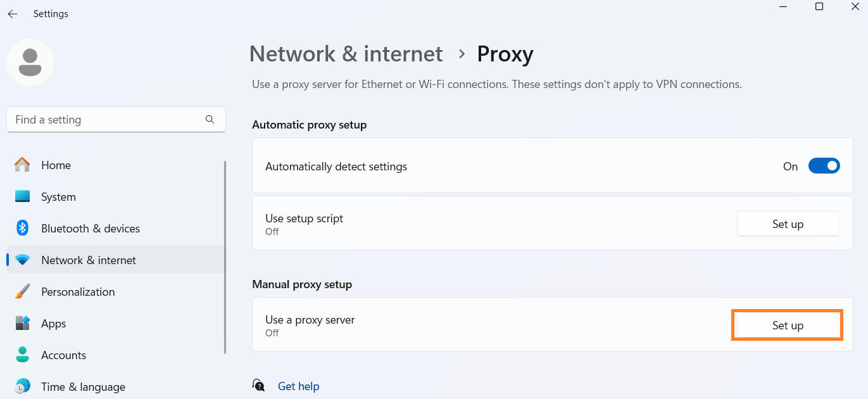Click the Time & language clock icon

(x=22, y=386)
